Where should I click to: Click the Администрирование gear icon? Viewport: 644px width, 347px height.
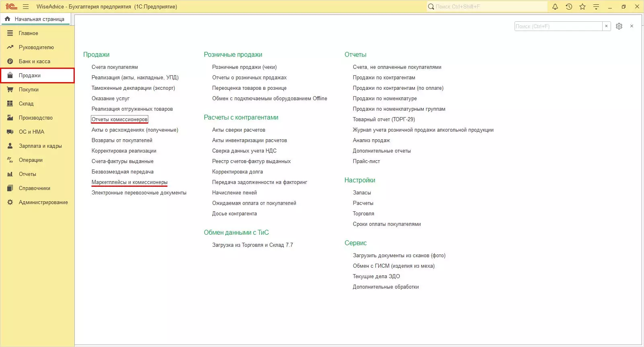coord(10,202)
